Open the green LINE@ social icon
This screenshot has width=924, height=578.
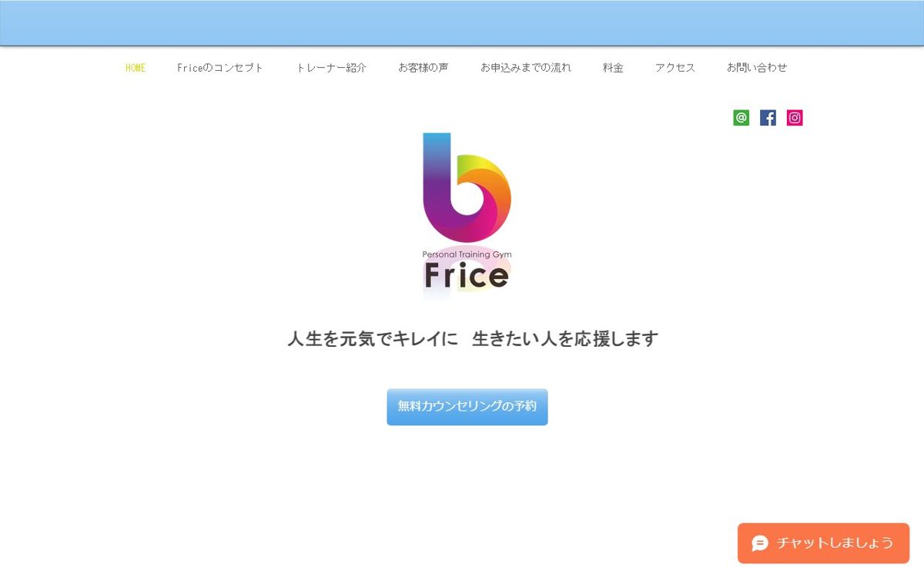tap(741, 118)
